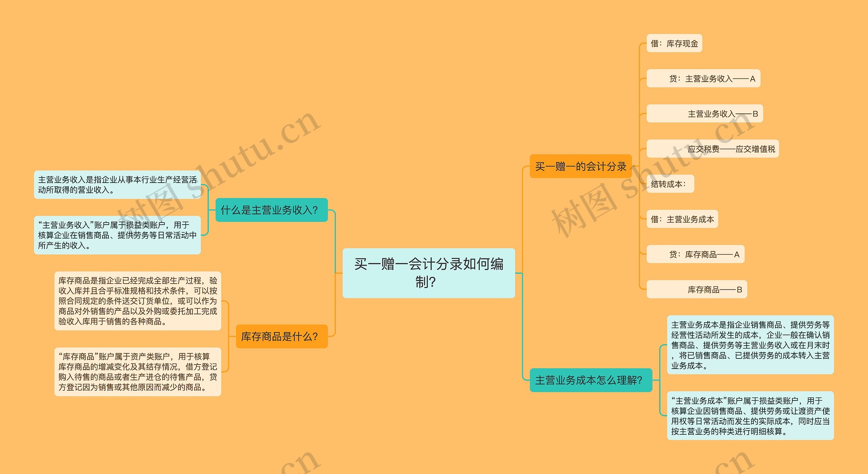The image size is (868, 474).
Task: Click the 主营业务收入——B node
Action: point(705,114)
